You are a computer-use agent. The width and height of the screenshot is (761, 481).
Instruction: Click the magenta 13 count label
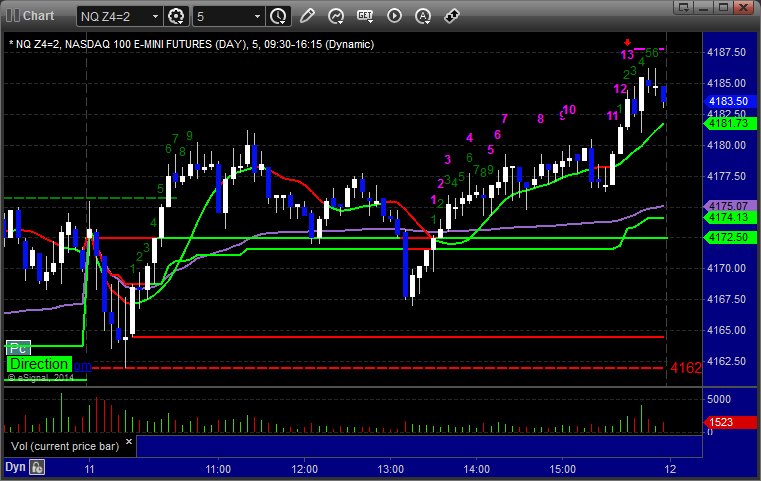627,55
